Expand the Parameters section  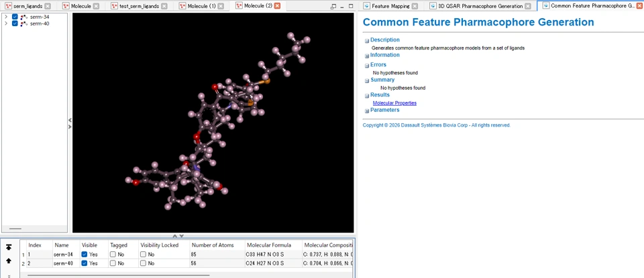(x=367, y=111)
